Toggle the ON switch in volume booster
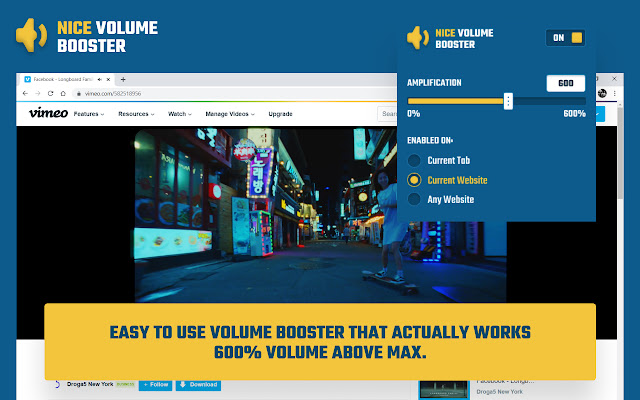The width and height of the screenshot is (640, 400). [x=566, y=38]
